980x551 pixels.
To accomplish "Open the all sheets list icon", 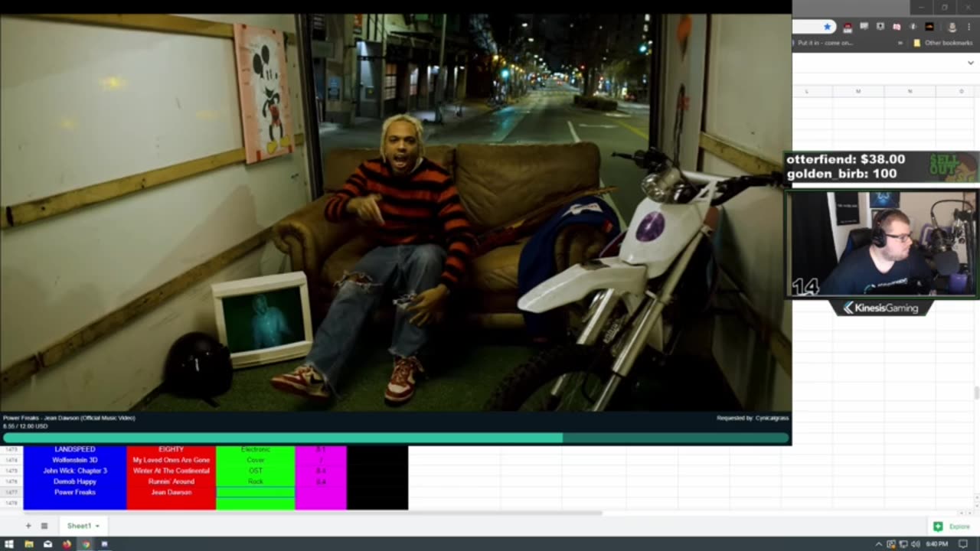I will [x=44, y=526].
